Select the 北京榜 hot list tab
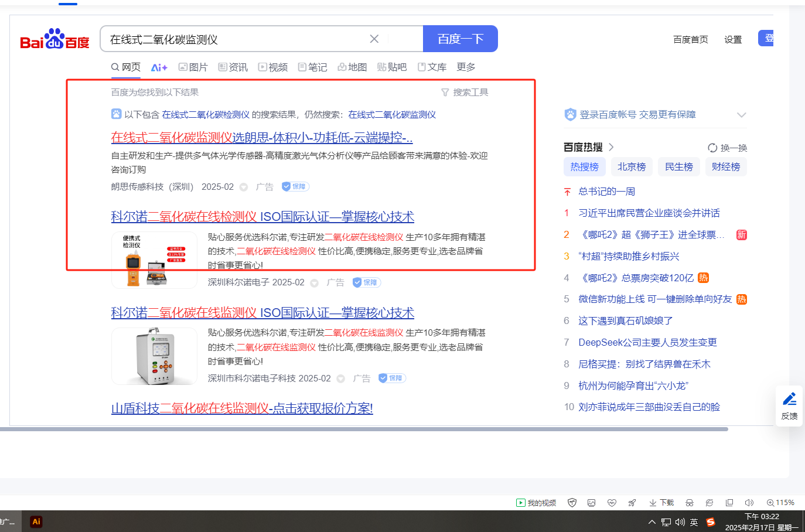The width and height of the screenshot is (805, 532). [x=632, y=167]
